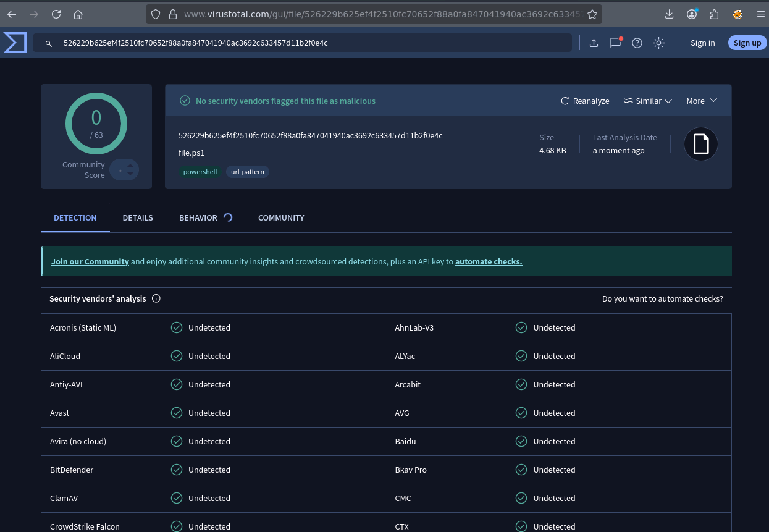Expand the Similar dropdown

click(x=647, y=101)
